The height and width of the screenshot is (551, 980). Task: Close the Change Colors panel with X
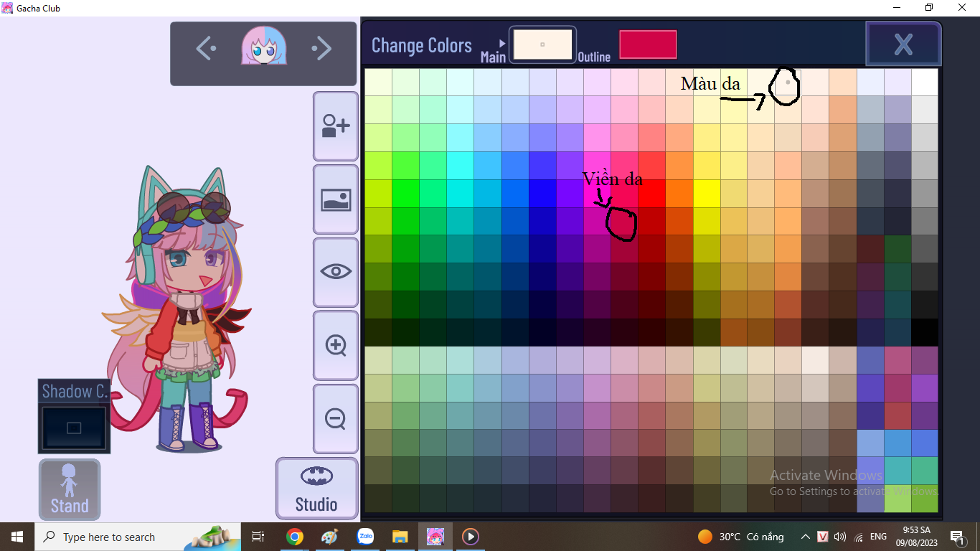pos(903,44)
